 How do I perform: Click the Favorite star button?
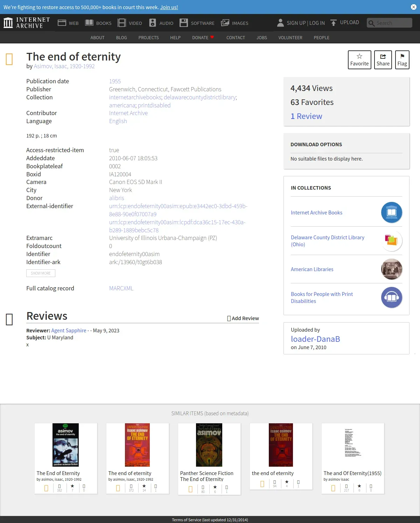point(359,60)
